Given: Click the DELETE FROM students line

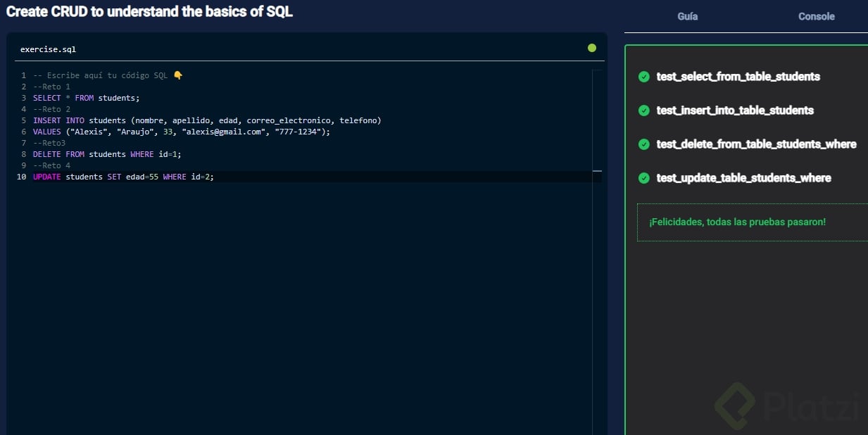Looking at the screenshot, I should point(107,154).
